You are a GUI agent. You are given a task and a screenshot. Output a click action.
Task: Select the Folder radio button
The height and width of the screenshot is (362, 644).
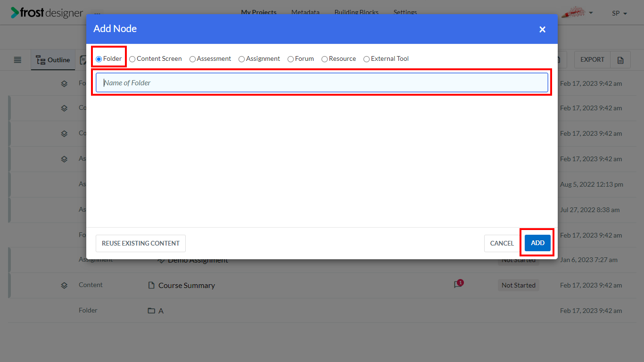click(99, 59)
